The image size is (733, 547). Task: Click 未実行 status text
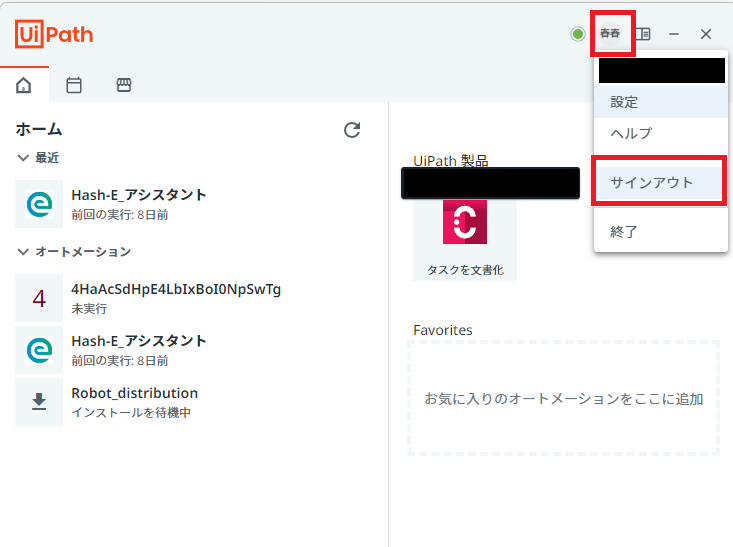(x=89, y=309)
